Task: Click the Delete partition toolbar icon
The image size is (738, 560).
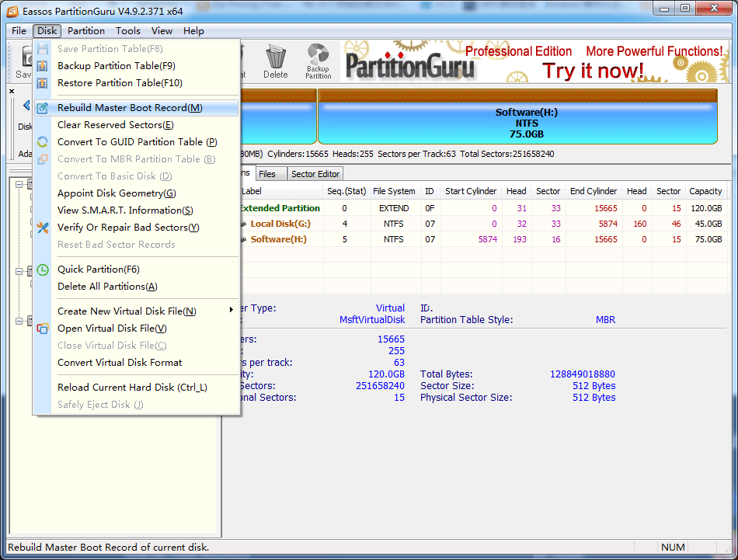Action: 275,61
